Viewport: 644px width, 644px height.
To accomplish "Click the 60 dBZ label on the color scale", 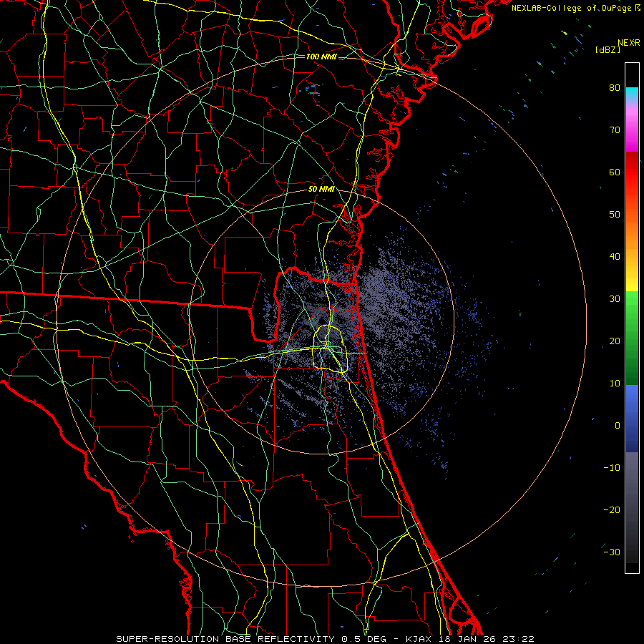I will 615,172.
